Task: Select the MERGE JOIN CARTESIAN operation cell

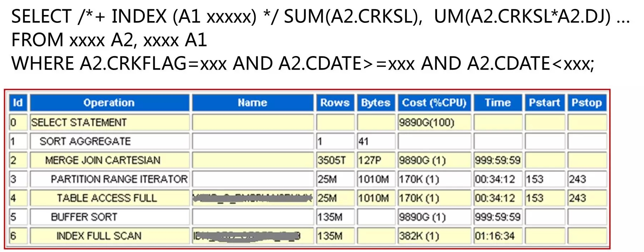Action: tap(109, 160)
